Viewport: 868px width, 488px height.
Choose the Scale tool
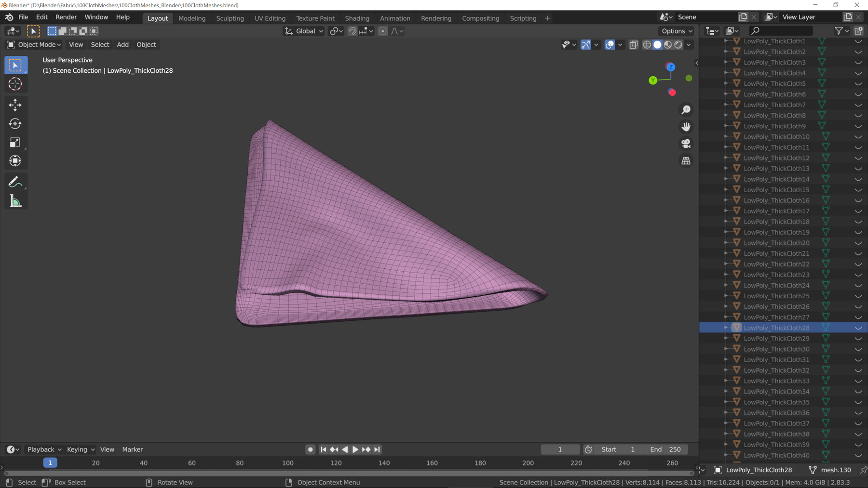[x=15, y=143]
